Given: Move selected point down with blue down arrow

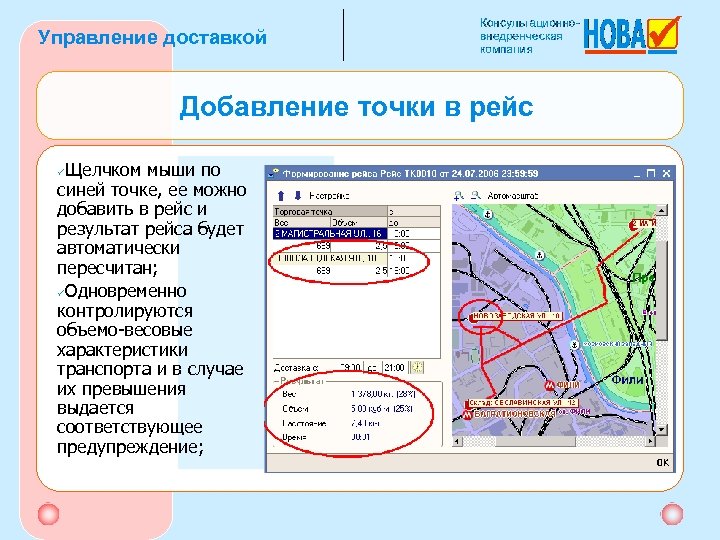Looking at the screenshot, I should click(298, 196).
